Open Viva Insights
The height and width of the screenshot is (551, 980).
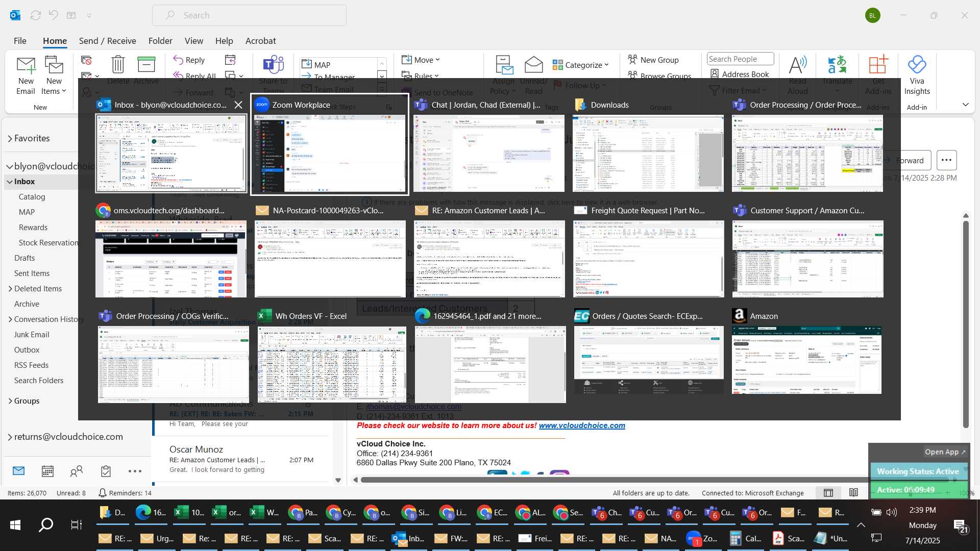tap(917, 76)
